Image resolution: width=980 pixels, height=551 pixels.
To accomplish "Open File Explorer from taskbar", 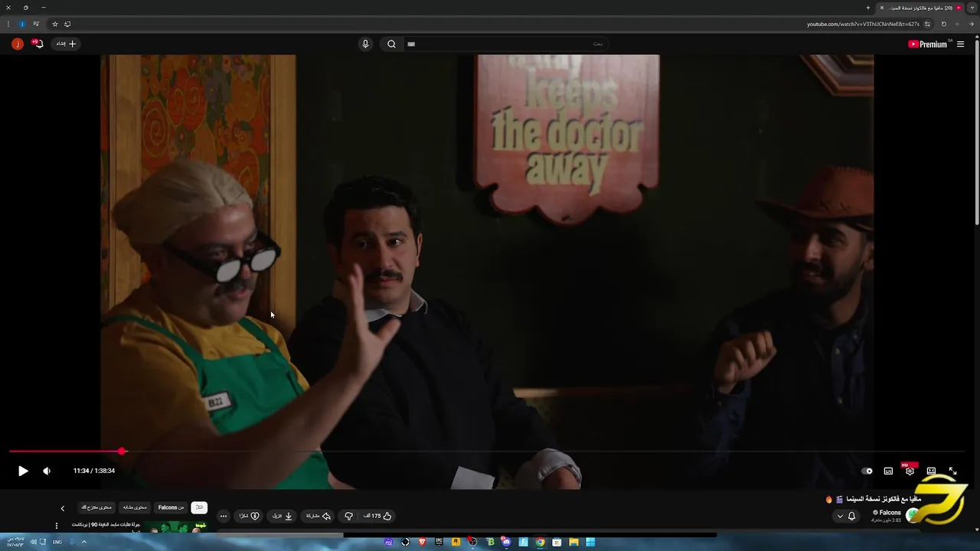I will pyautogui.click(x=573, y=542).
